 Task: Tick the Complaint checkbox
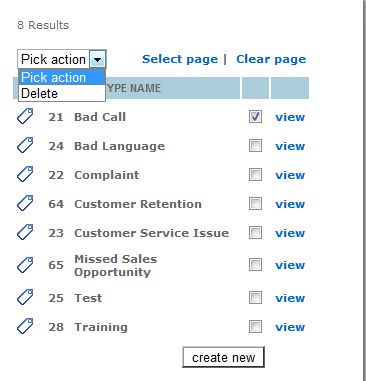pyautogui.click(x=255, y=175)
